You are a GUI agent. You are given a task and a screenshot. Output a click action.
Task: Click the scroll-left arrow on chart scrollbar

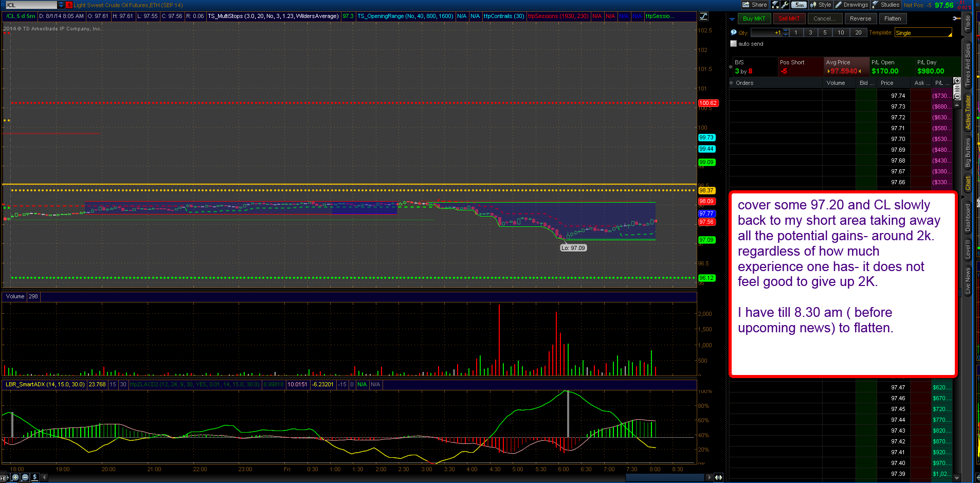click(45, 477)
